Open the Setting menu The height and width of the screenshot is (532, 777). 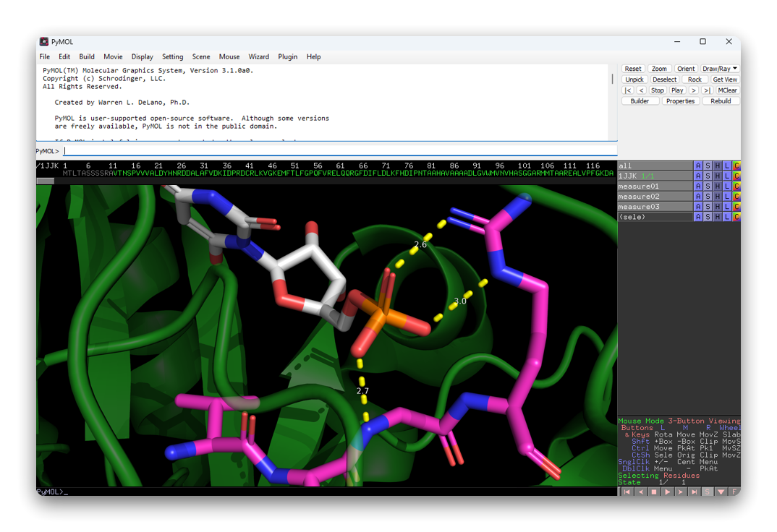[x=172, y=57]
